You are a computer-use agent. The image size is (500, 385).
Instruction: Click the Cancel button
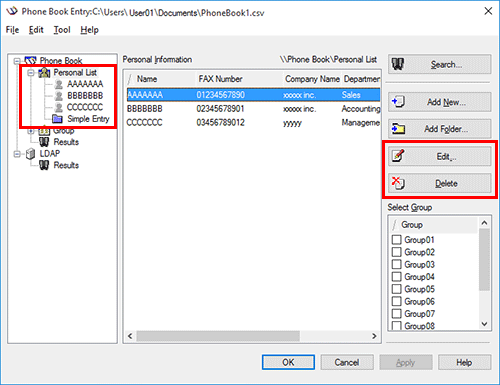(x=347, y=362)
